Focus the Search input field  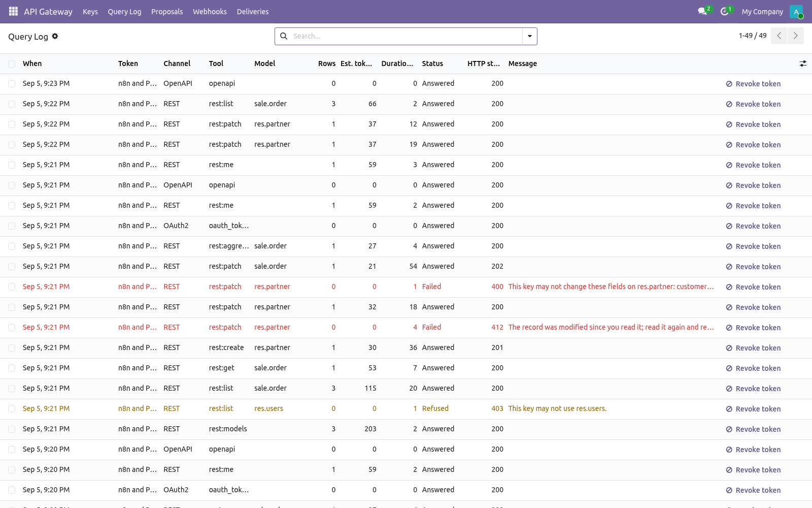[x=406, y=36]
